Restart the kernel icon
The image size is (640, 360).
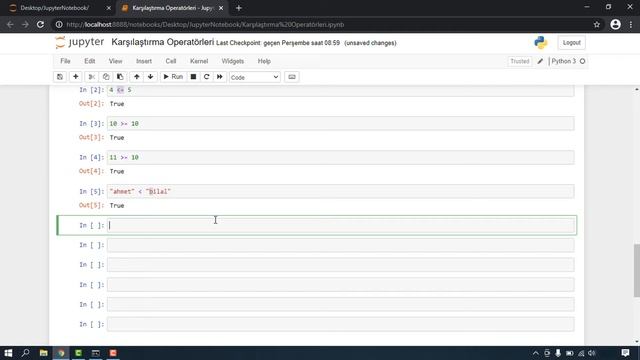[207, 77]
